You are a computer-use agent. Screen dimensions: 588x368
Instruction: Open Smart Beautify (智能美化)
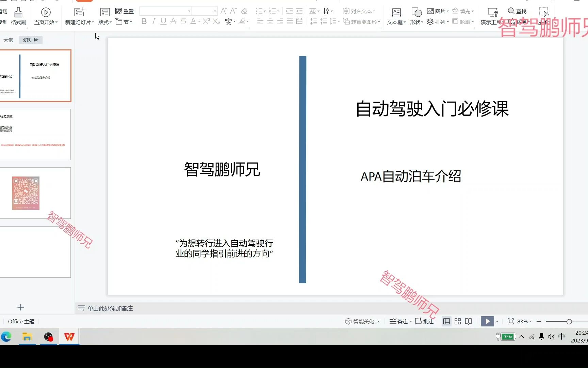pos(362,321)
